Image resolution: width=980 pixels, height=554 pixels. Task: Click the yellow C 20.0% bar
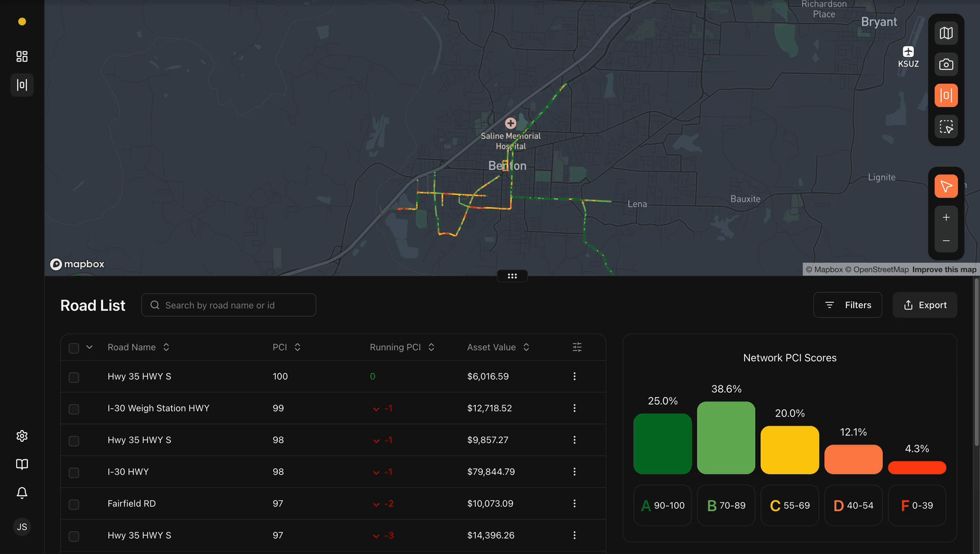[789, 450]
